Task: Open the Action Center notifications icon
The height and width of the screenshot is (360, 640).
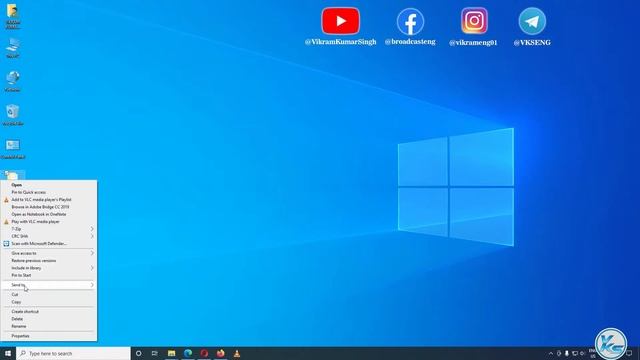Action: pyautogui.click(x=629, y=353)
